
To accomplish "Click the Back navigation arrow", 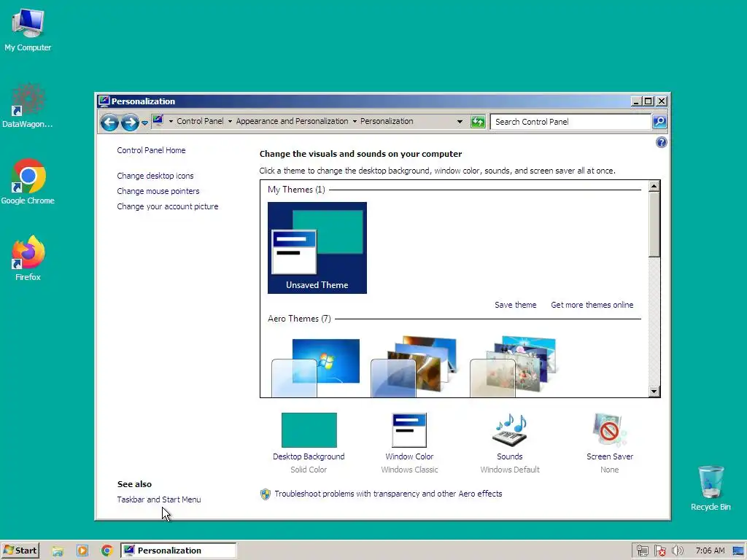I will pos(109,122).
